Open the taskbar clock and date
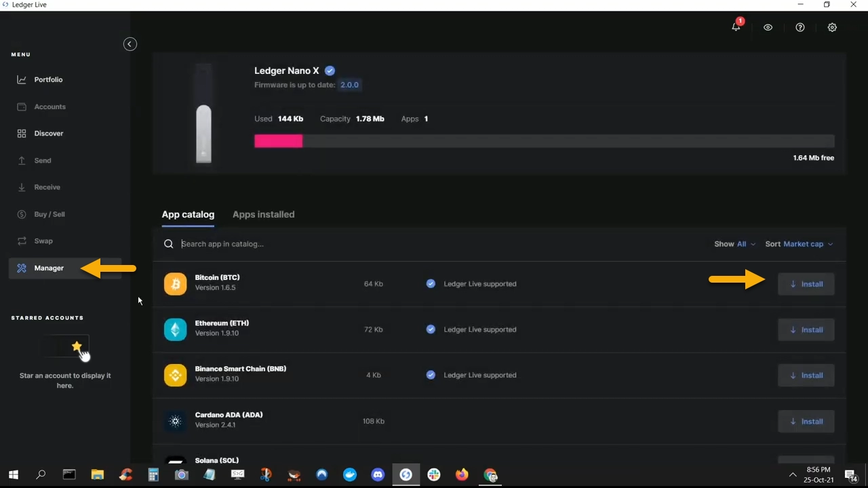868x488 pixels. point(818,474)
